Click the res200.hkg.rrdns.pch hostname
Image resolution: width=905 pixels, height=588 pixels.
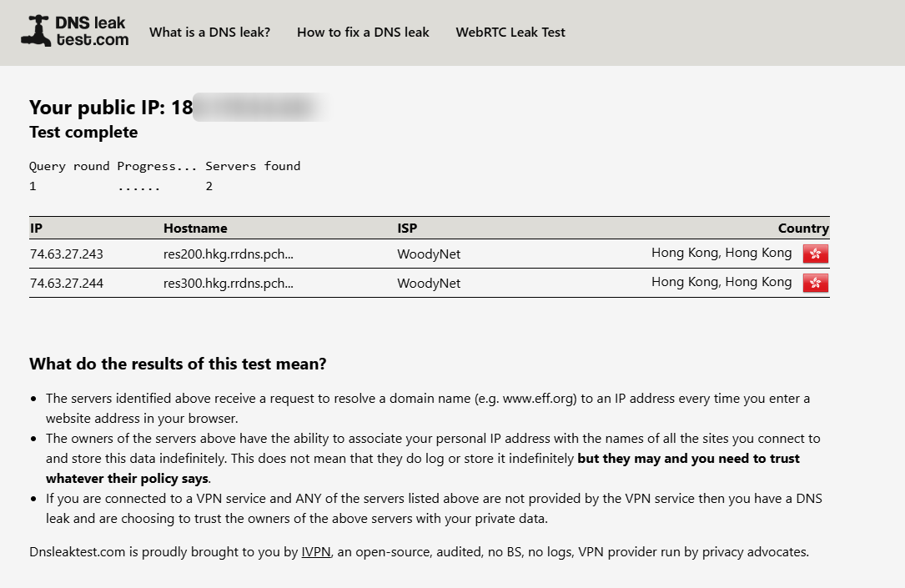click(229, 254)
